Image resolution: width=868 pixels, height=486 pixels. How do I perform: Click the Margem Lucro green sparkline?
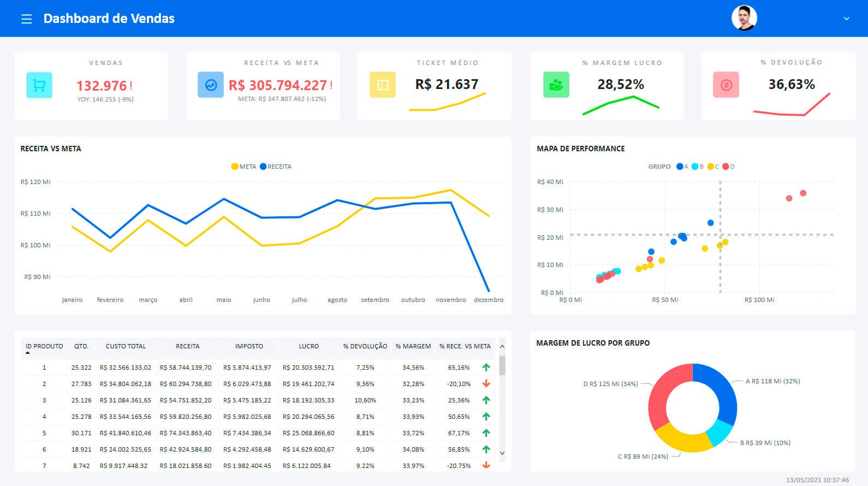[621, 105]
